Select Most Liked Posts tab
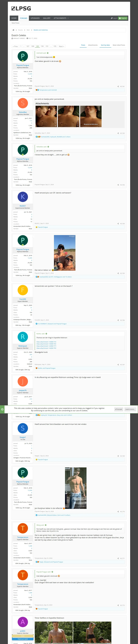The width and height of the screenshot is (138, 644). pos(119,45)
